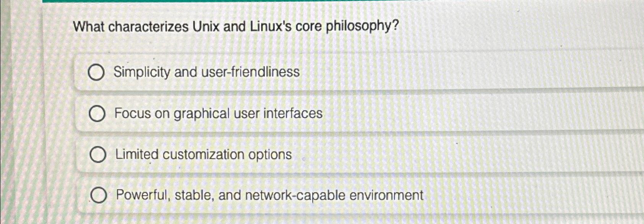644x224 pixels.
Task: Click blank area of the Limited customization row
Action: (x=459, y=155)
